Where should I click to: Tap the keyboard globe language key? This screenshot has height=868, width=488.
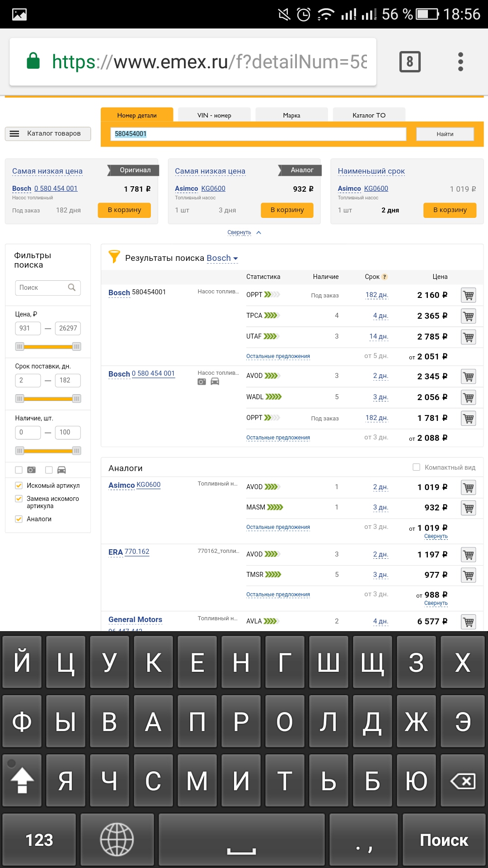(117, 840)
